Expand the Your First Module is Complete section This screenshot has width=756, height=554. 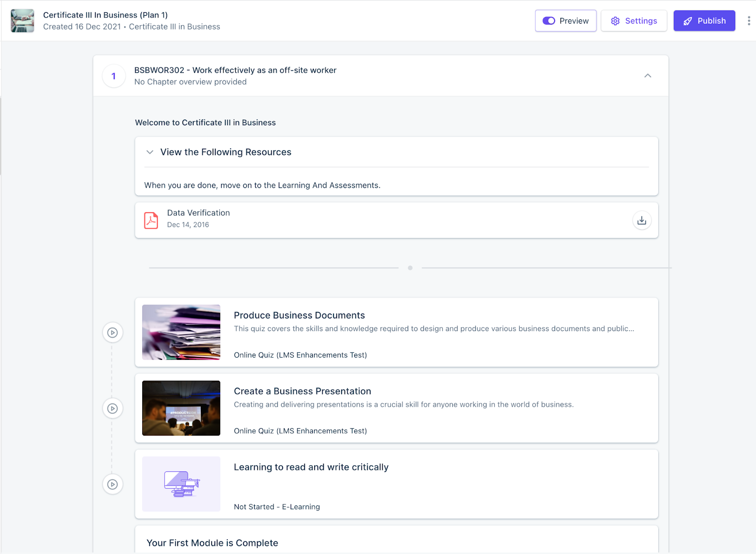tap(212, 543)
